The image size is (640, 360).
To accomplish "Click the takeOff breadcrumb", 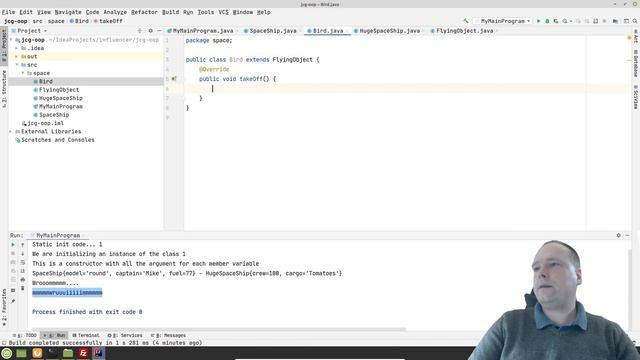I will click(108, 21).
